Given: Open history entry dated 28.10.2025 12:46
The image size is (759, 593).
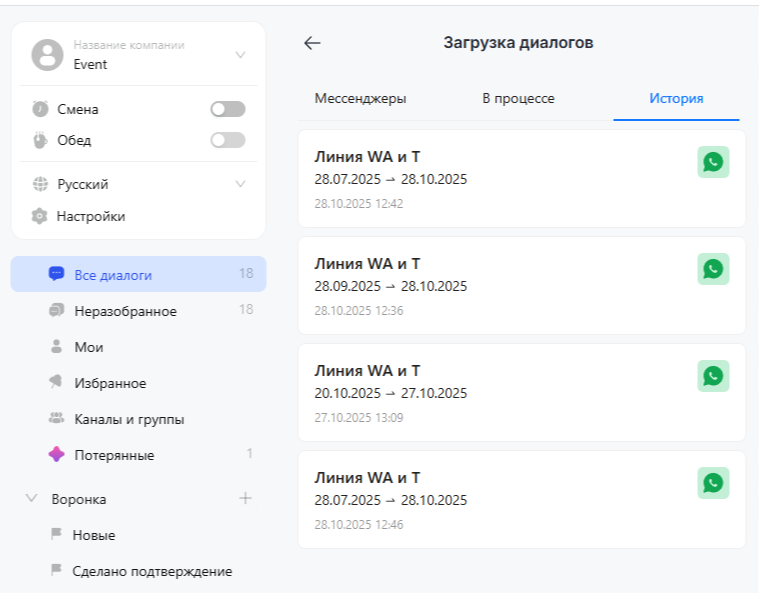Looking at the screenshot, I should [x=500, y=499].
